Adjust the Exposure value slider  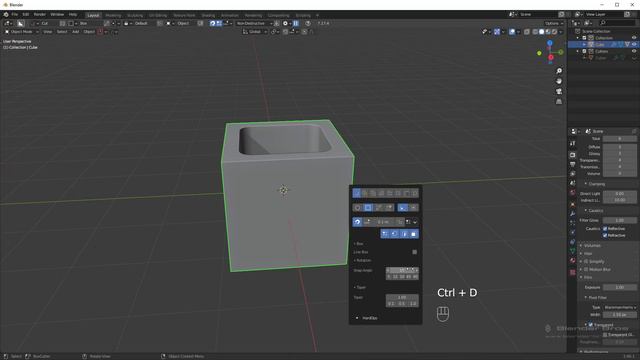click(620, 287)
